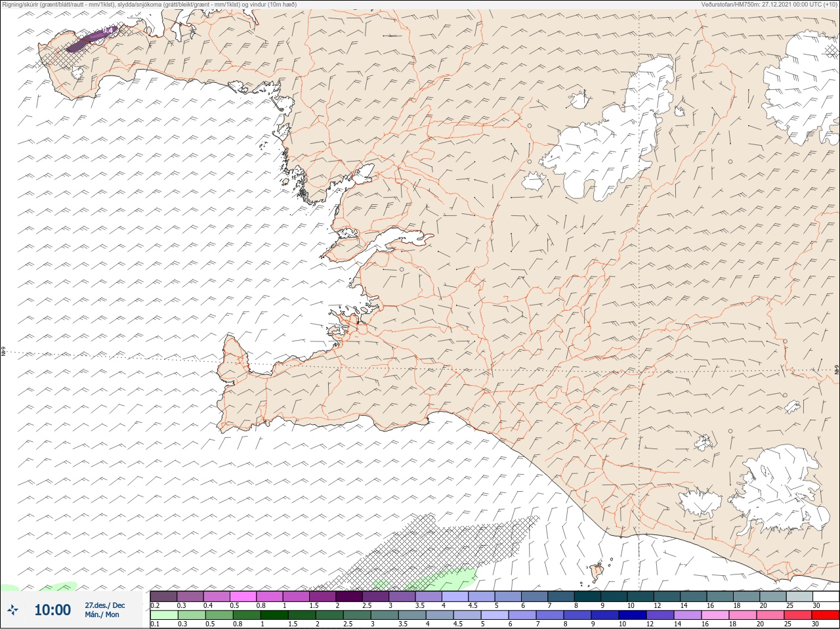840x629 pixels.
Task: Click the '27.des./ Dec' date label
Action: point(105,605)
